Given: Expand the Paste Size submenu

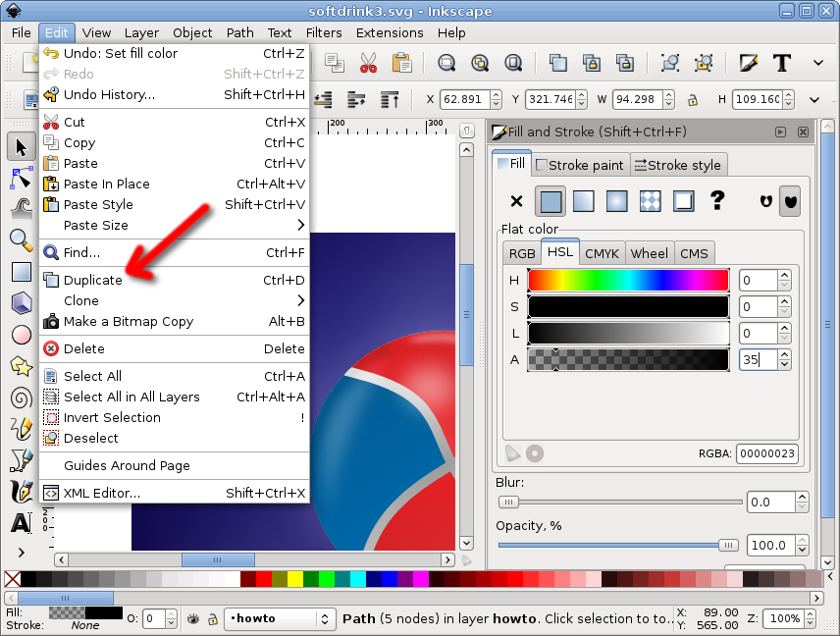Looking at the screenshot, I should pos(175,225).
